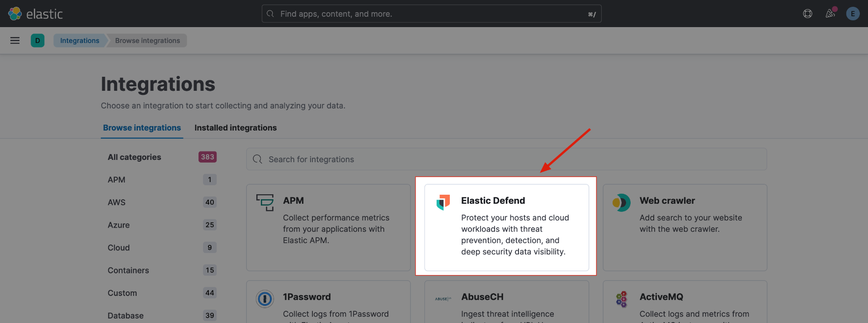Click the APM integration icon
The image size is (868, 323).
click(x=265, y=202)
